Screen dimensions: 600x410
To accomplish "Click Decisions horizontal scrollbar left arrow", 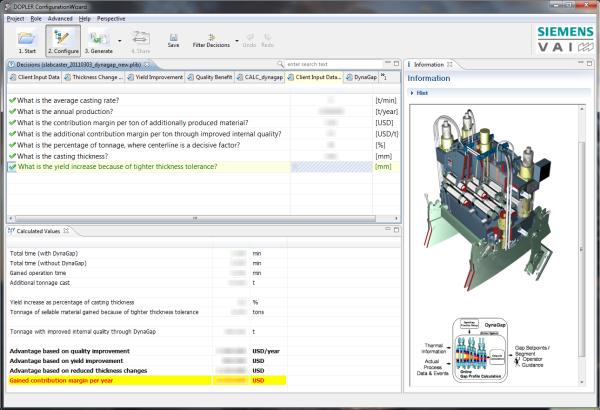I will click(x=11, y=218).
